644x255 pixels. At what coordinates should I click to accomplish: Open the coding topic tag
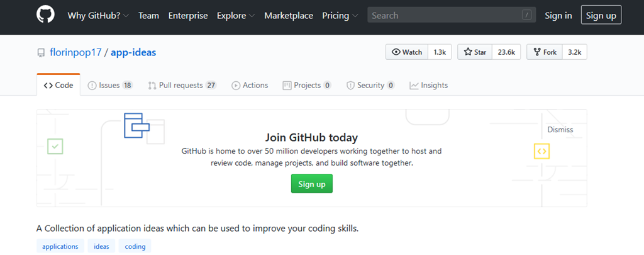click(x=135, y=246)
